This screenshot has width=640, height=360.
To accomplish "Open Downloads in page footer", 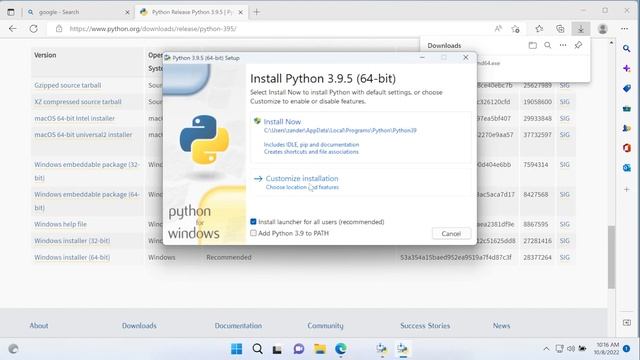I will tap(139, 326).
